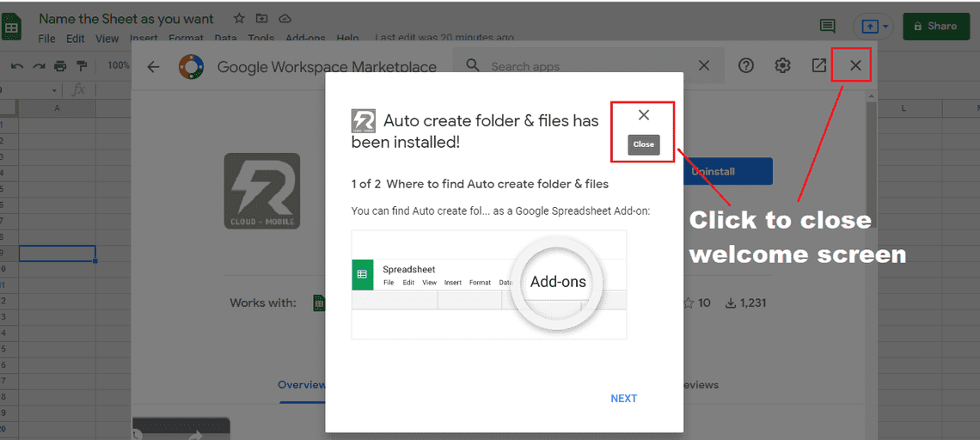
Task: Open Marketplace settings gear
Action: click(782, 66)
